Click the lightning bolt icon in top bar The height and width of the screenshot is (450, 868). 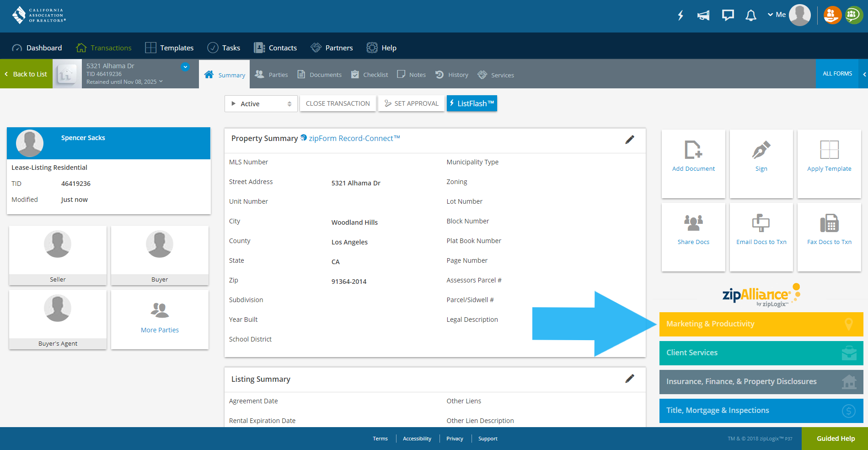[680, 15]
